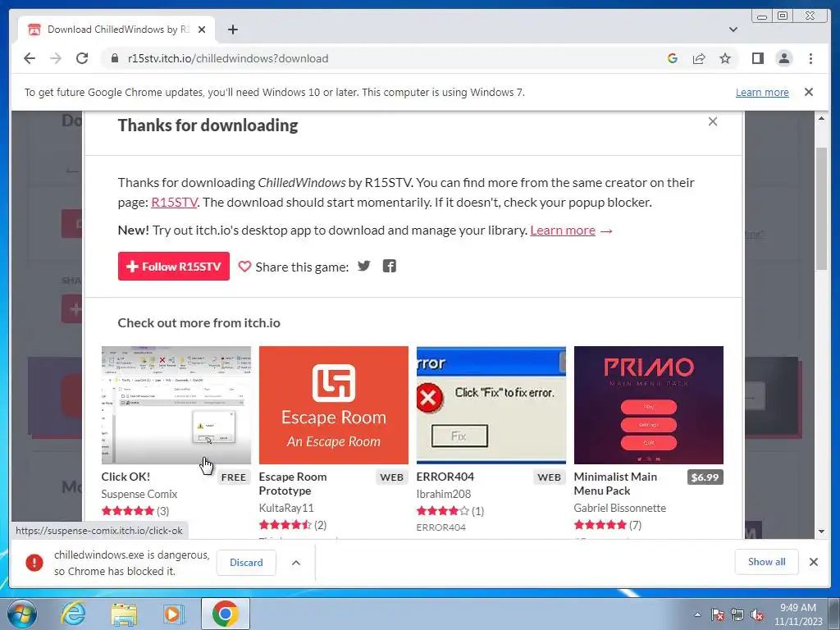Close the Thanks for downloading dialog
Screen dimensions: 840x630
tap(713, 121)
